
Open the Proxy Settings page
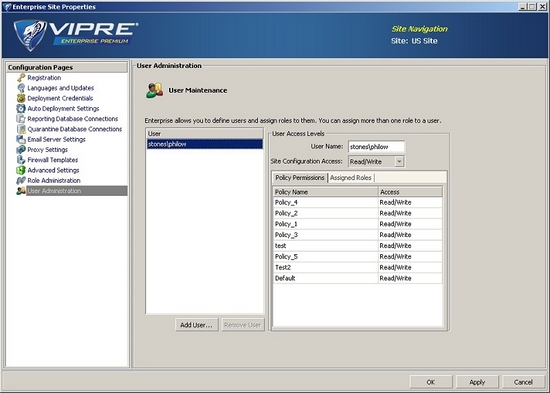[x=47, y=149]
